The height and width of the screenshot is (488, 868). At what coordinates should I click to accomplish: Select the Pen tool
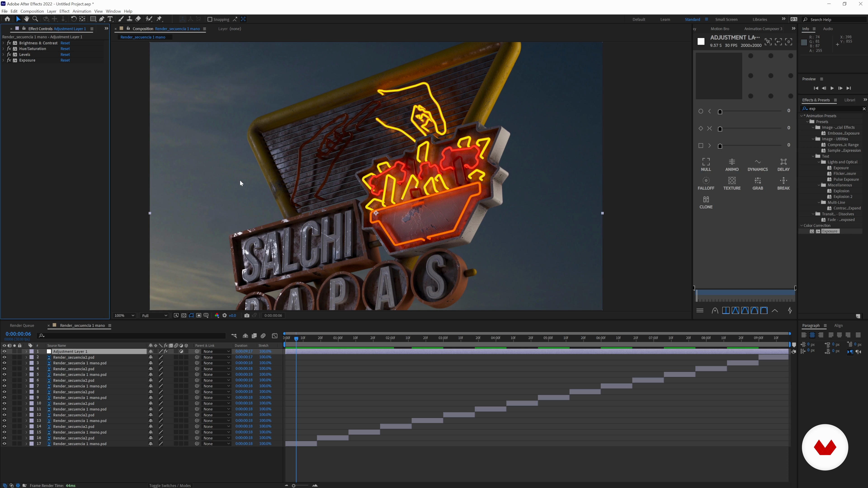(x=102, y=19)
